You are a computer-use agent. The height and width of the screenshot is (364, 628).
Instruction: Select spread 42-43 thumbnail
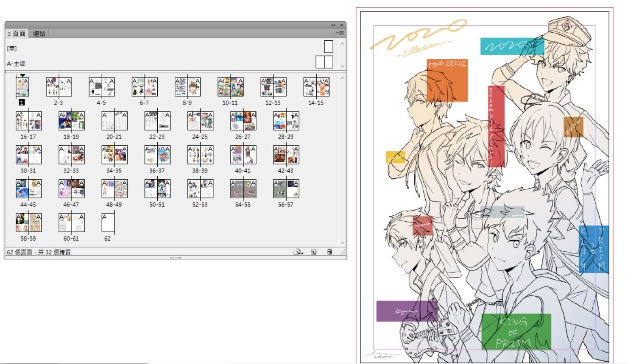[286, 155]
